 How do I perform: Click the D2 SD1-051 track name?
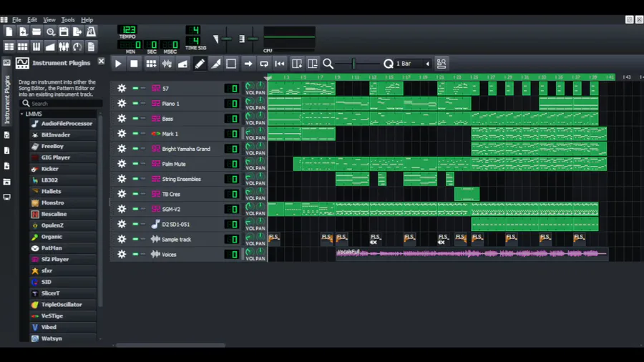click(176, 224)
